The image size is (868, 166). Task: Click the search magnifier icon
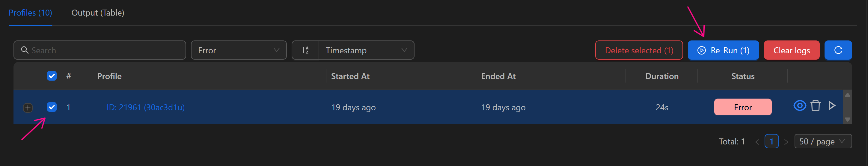pos(25,51)
